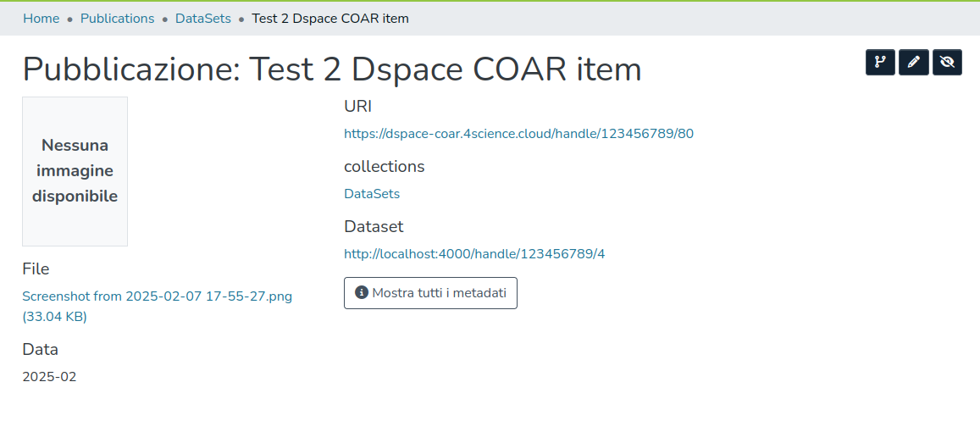This screenshot has height=443, width=980.
Task: Click the 'Nessuna immagine disponibile' thumbnail placeholder
Action: pyautogui.click(x=75, y=171)
